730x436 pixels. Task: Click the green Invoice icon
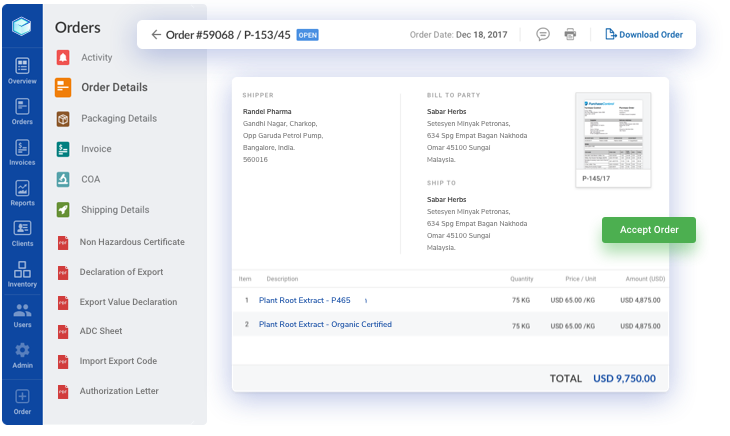click(x=63, y=149)
